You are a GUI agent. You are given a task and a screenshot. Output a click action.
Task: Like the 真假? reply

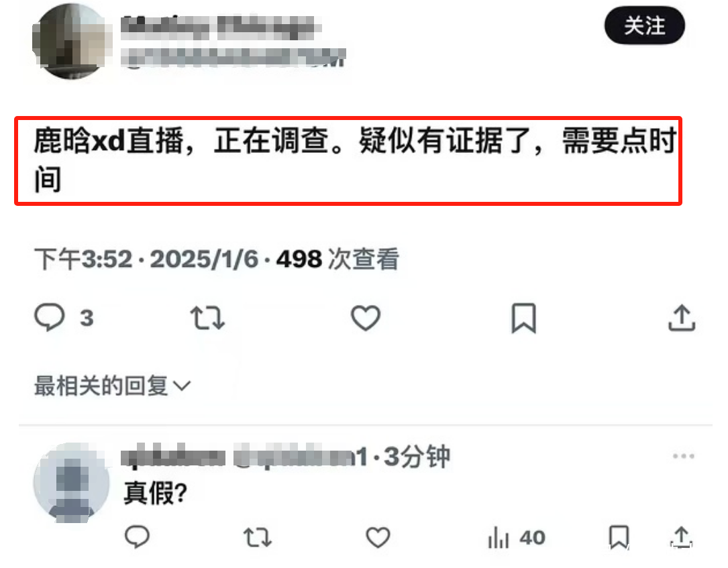[378, 537]
